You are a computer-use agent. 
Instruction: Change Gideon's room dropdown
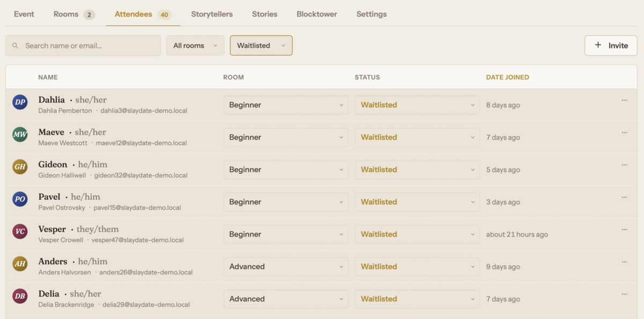tap(286, 169)
